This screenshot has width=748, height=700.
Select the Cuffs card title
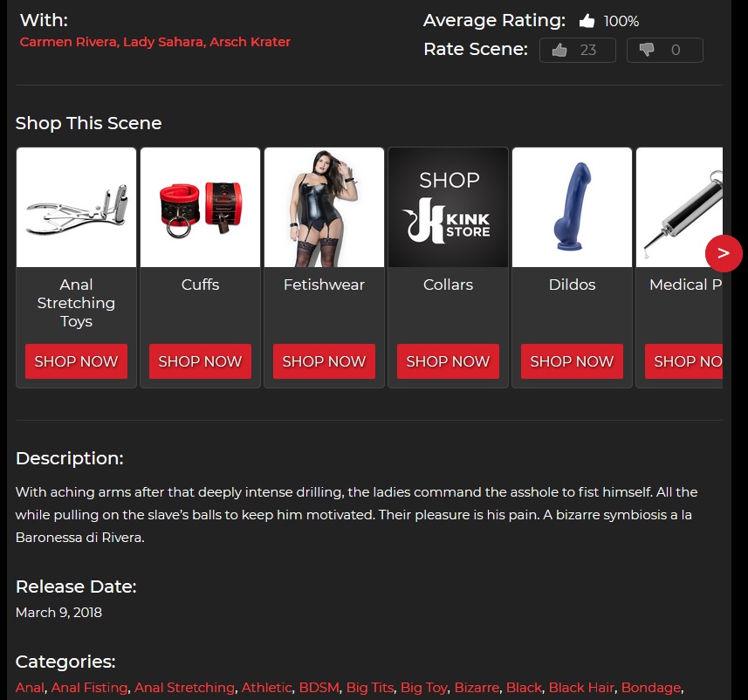point(201,285)
